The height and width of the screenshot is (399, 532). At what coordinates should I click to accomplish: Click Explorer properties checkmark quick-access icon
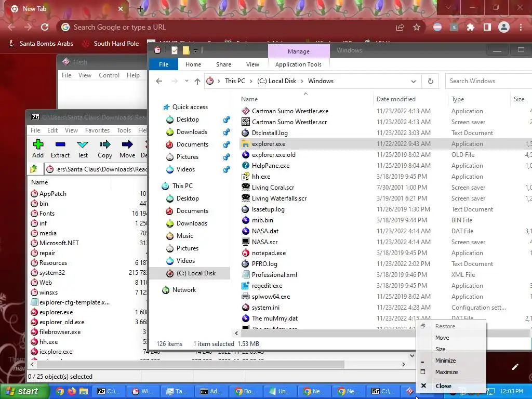pos(175,50)
